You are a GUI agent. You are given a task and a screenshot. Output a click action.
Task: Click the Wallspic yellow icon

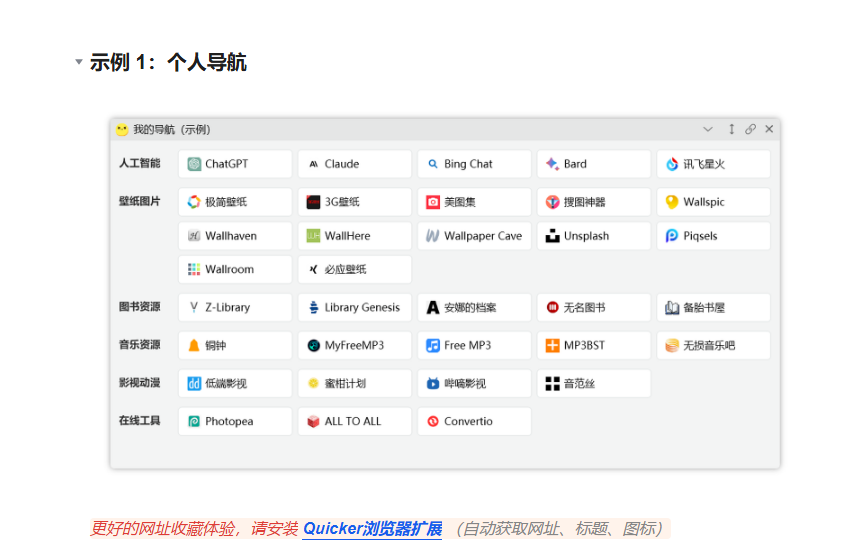pyautogui.click(x=672, y=202)
